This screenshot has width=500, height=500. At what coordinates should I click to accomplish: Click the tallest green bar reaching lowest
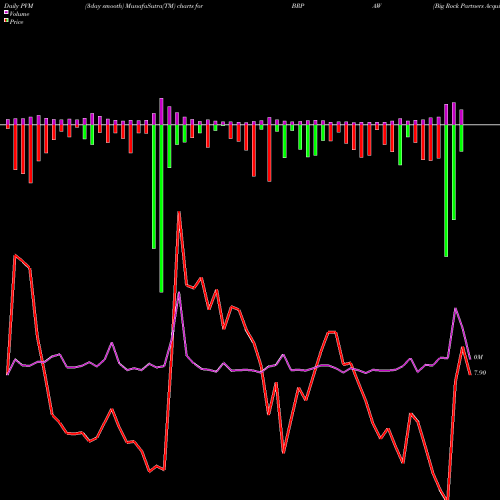point(161,209)
